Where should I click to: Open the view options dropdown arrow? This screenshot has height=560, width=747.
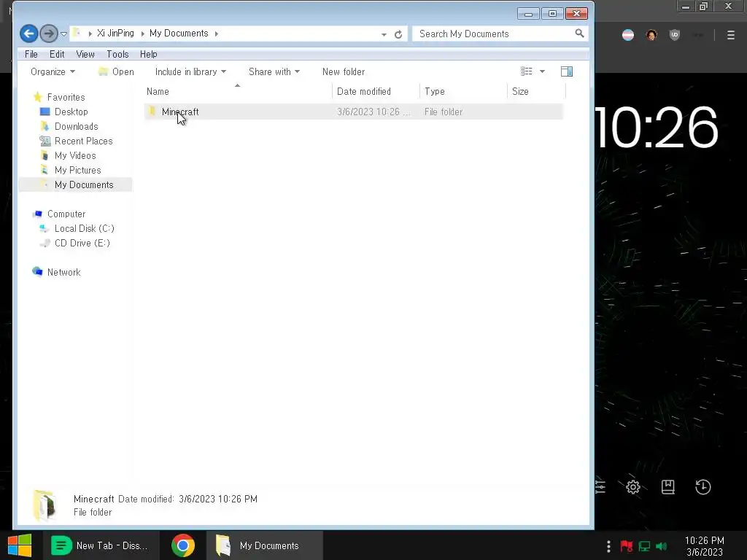(542, 71)
